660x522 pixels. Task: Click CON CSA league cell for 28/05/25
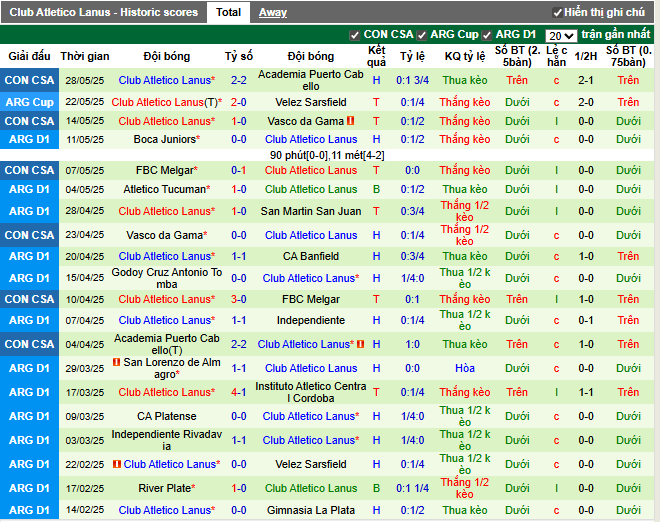(x=29, y=80)
